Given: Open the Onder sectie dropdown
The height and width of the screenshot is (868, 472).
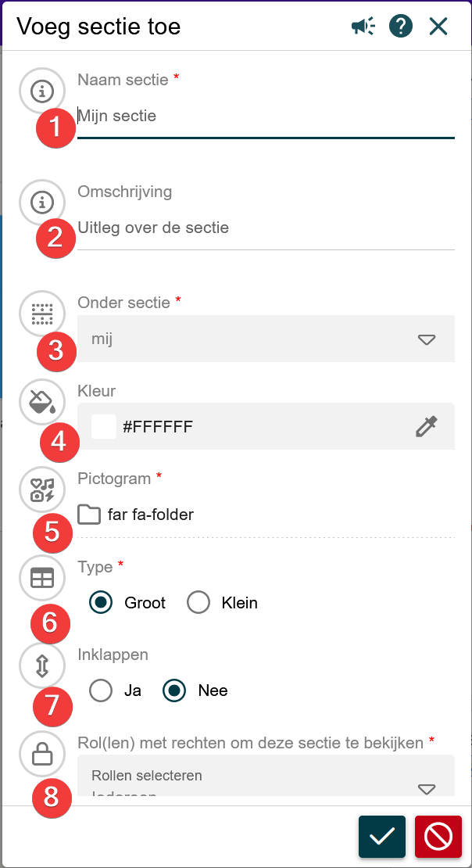Looking at the screenshot, I should [x=266, y=339].
